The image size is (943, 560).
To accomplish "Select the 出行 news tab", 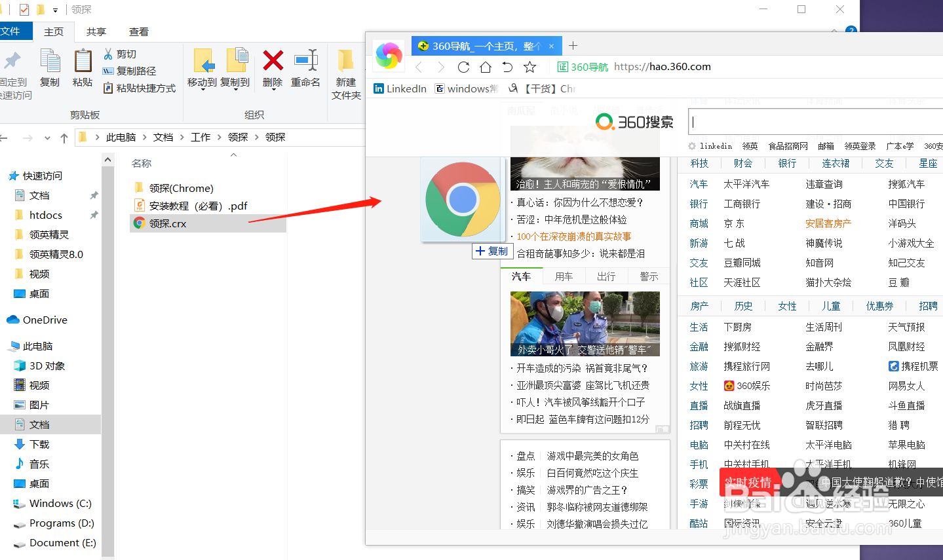I will coord(606,276).
